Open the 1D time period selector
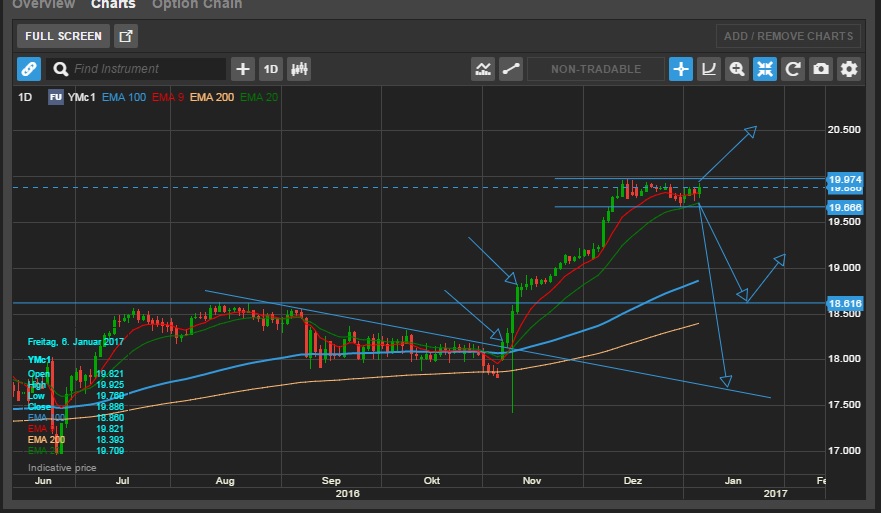The height and width of the screenshot is (513, 881). point(271,69)
